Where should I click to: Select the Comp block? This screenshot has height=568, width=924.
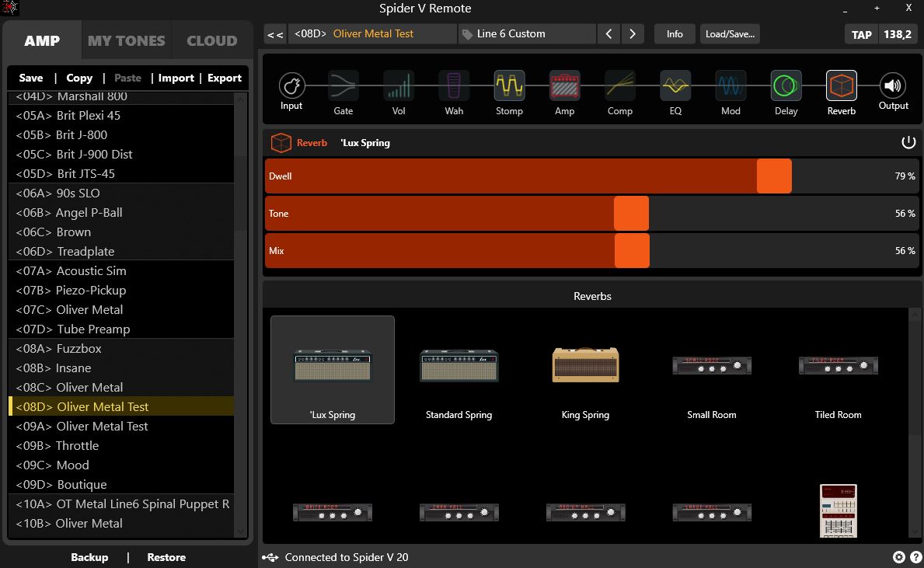pyautogui.click(x=620, y=92)
